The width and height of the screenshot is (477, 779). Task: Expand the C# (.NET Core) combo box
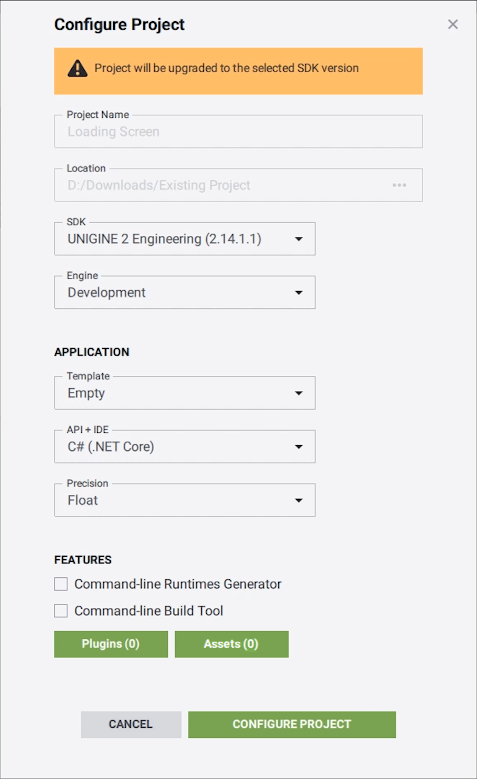coord(185,447)
